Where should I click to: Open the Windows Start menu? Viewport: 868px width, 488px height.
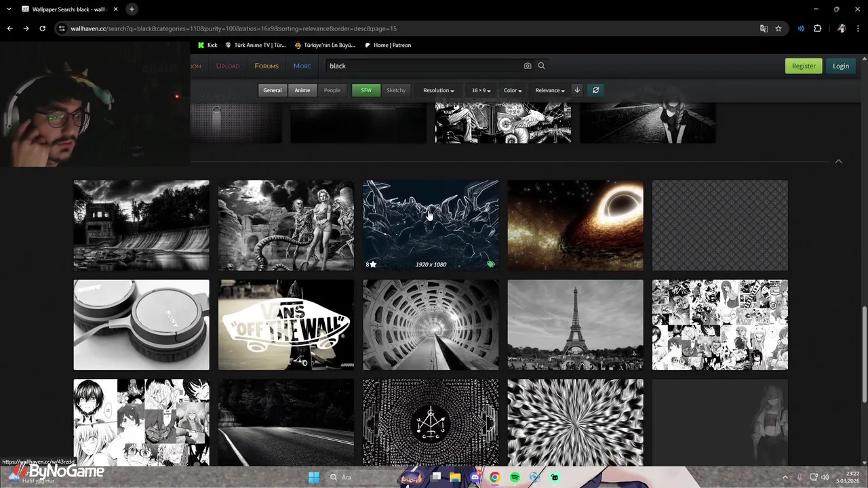[x=314, y=477]
